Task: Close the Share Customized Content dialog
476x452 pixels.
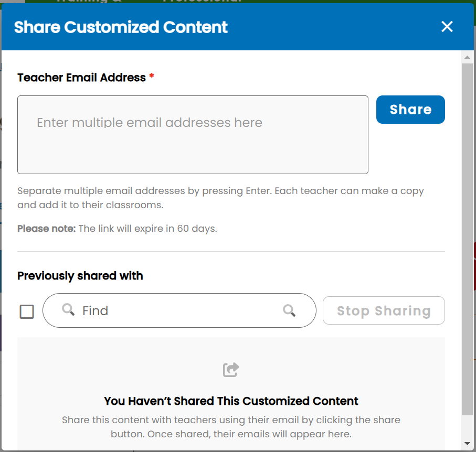Action: click(447, 27)
